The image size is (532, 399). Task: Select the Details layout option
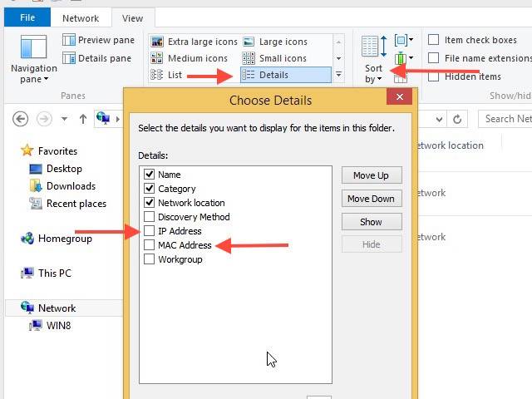pos(286,75)
